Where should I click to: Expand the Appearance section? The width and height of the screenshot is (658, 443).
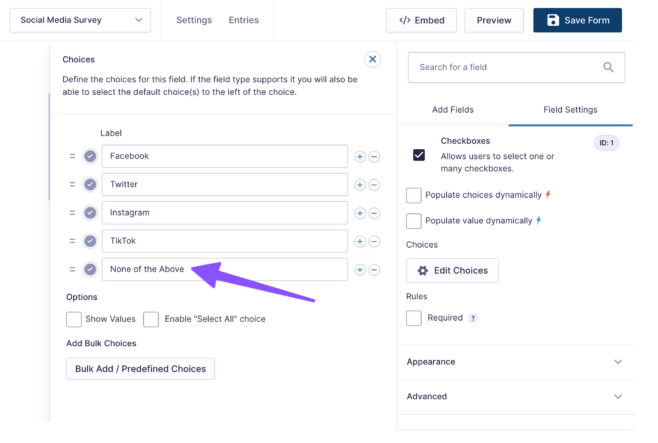pos(515,362)
